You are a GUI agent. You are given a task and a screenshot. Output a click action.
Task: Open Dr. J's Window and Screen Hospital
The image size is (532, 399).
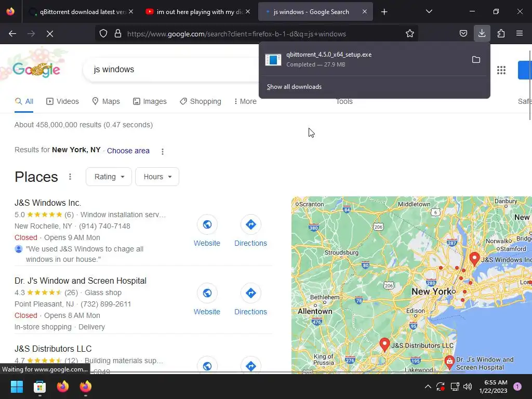coord(81,281)
